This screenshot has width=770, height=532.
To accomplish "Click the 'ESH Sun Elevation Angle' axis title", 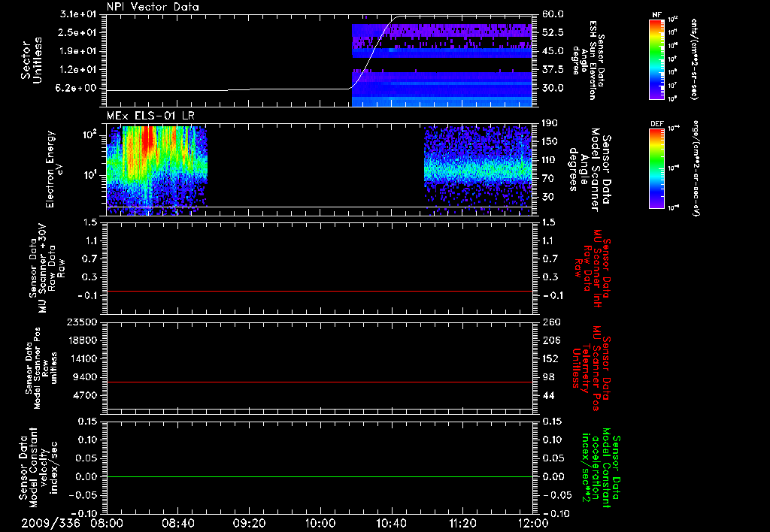I will click(588, 60).
